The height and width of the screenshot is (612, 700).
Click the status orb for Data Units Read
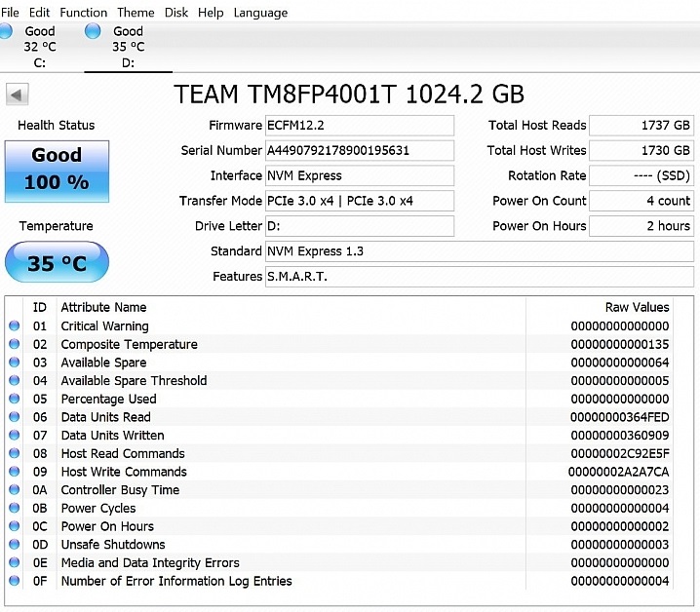(x=15, y=417)
